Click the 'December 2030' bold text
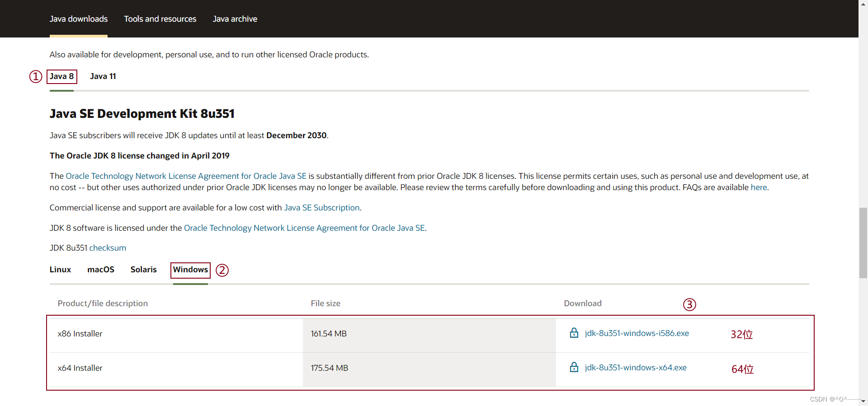The width and height of the screenshot is (868, 406). (x=297, y=135)
